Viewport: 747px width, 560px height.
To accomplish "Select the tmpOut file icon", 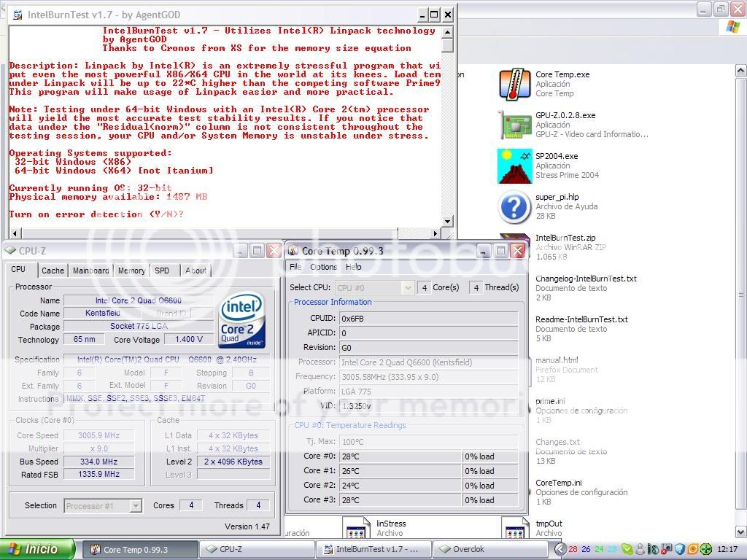I will (x=516, y=529).
